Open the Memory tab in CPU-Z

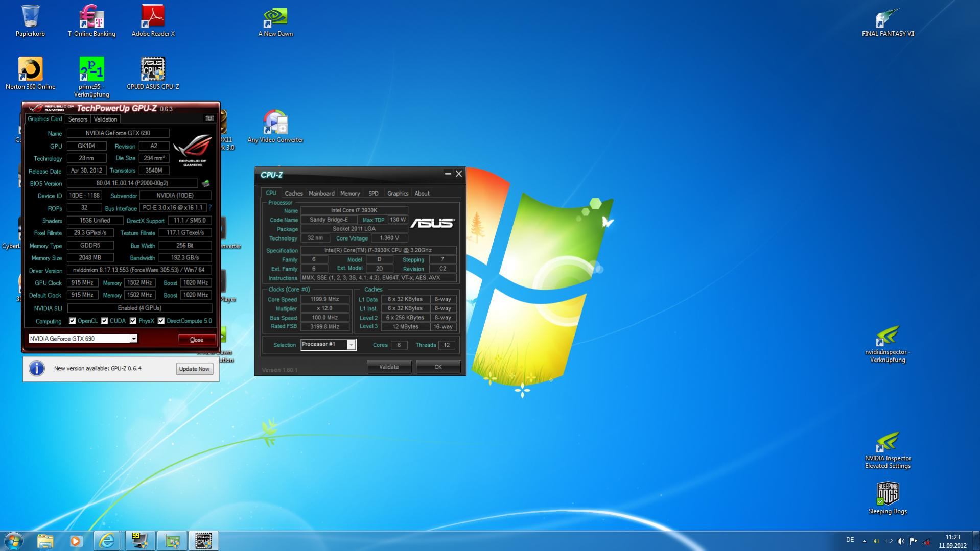[350, 194]
